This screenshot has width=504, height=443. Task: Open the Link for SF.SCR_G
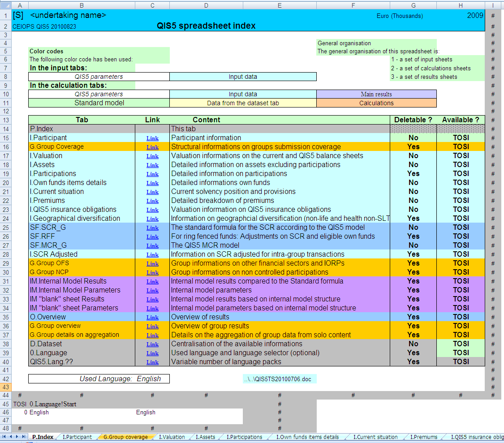coord(152,228)
